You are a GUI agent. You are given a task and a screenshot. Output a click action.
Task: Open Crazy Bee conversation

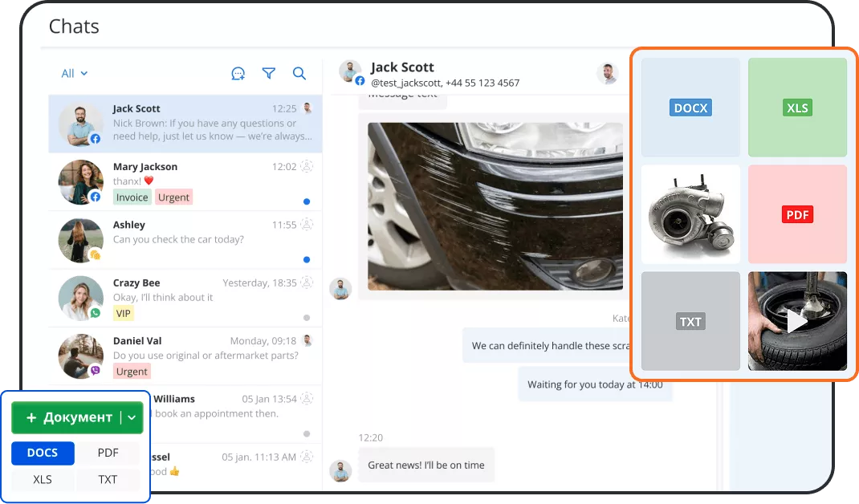click(x=185, y=299)
